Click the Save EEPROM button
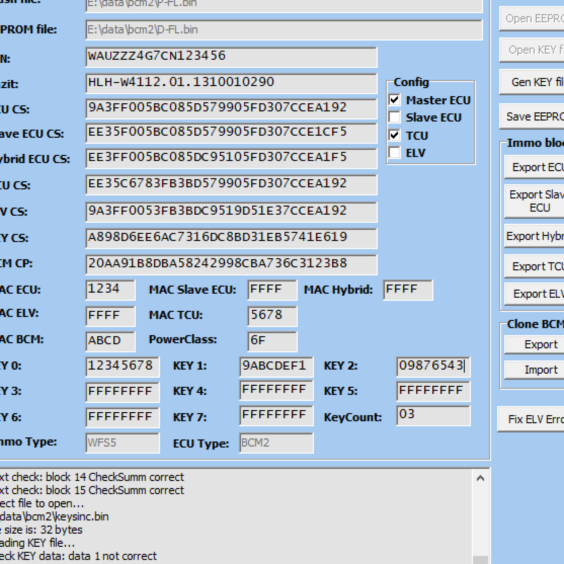 pyautogui.click(x=532, y=117)
